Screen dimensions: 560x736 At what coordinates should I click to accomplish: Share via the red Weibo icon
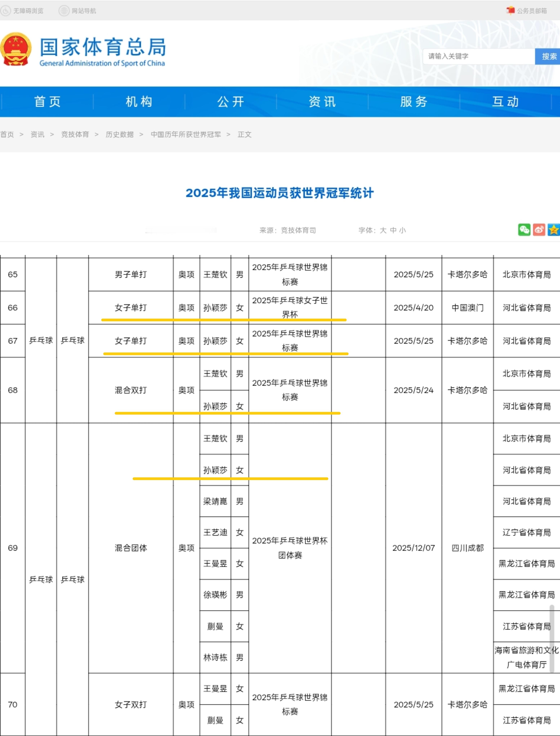pyautogui.click(x=539, y=230)
